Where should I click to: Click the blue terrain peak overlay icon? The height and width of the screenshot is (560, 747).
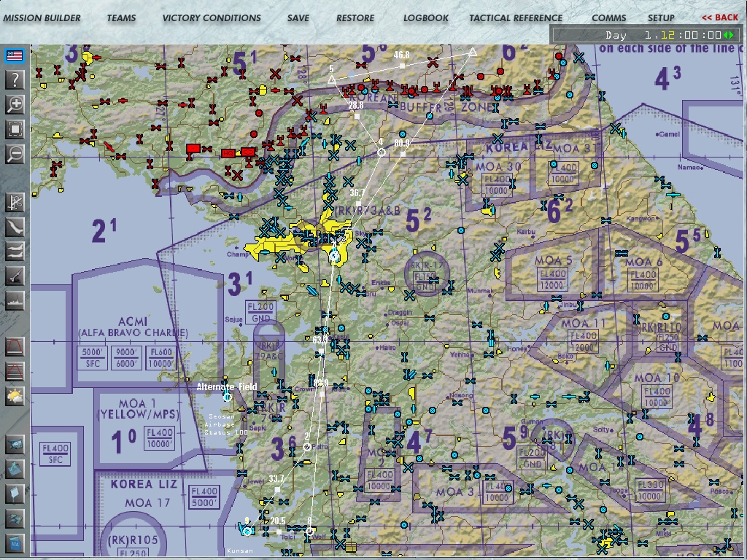coord(15,469)
